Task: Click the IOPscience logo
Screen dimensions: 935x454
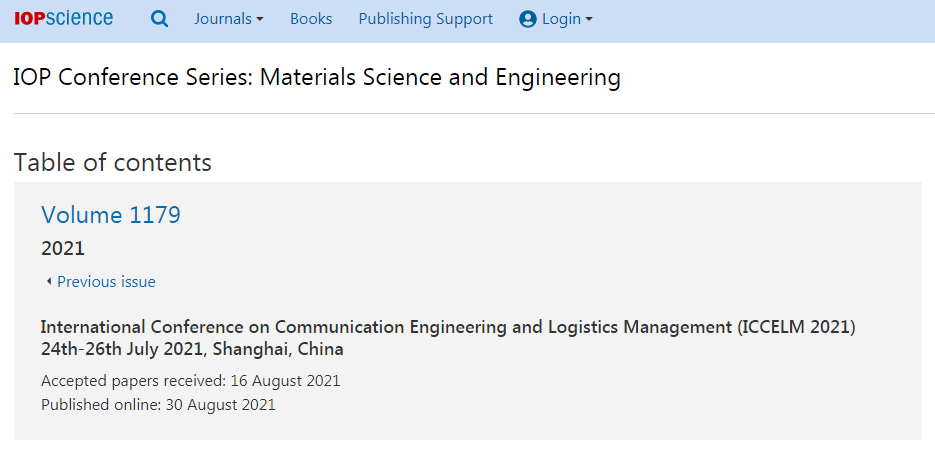Action: tap(63, 18)
